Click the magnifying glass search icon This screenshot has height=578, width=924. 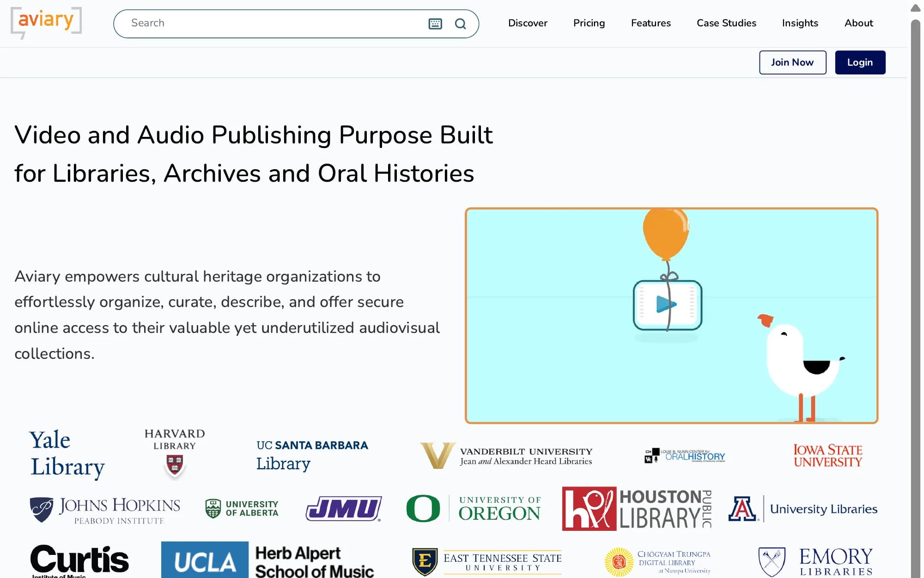[461, 24]
